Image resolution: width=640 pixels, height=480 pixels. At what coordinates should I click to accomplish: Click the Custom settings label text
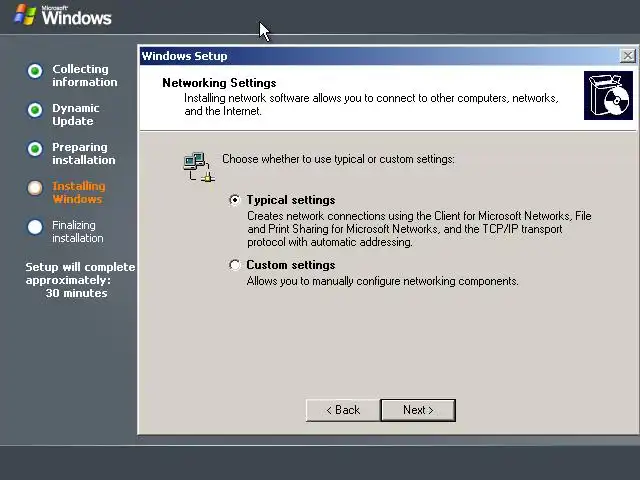point(291,265)
